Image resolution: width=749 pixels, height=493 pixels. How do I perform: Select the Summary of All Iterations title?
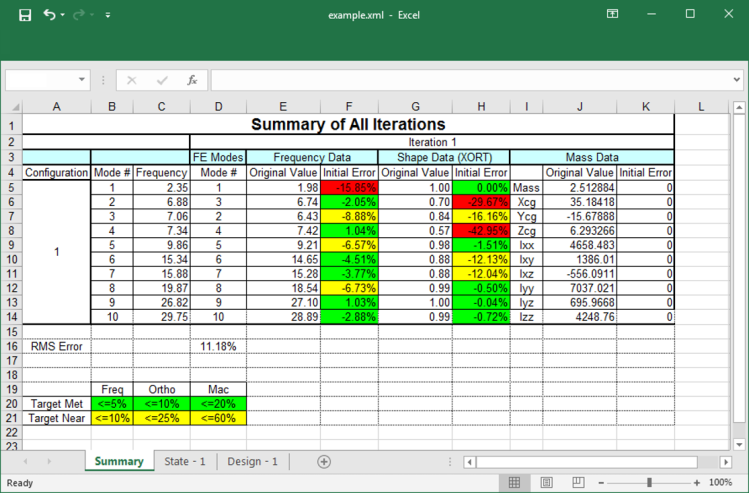click(348, 124)
